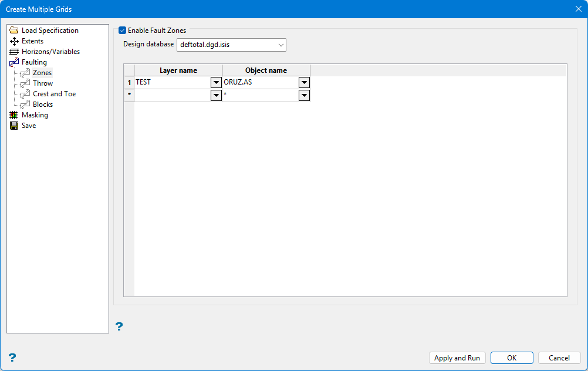Select the Faulting tree node
This screenshot has height=371, width=588.
[34, 62]
